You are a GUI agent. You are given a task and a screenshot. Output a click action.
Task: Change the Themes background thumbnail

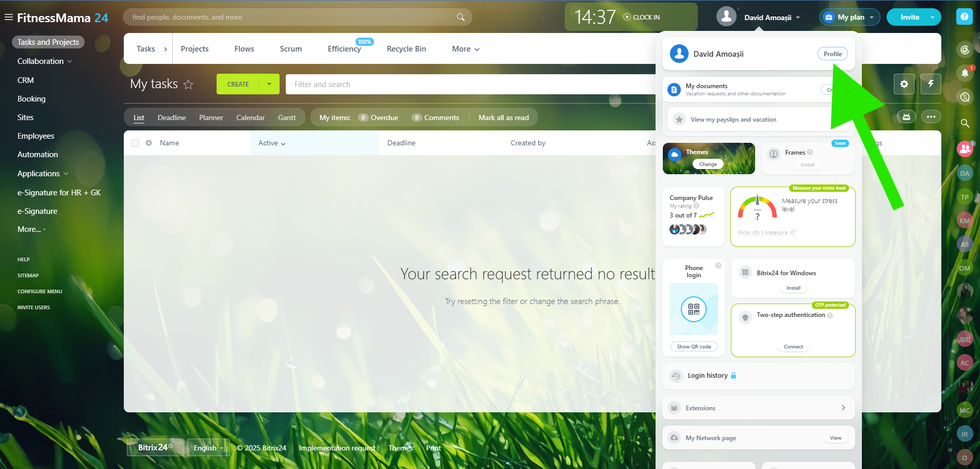(x=708, y=164)
